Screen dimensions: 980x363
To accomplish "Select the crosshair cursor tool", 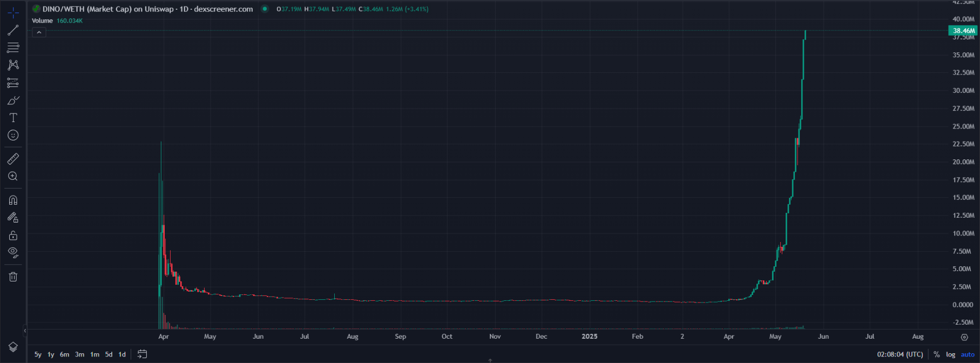I will click(13, 13).
